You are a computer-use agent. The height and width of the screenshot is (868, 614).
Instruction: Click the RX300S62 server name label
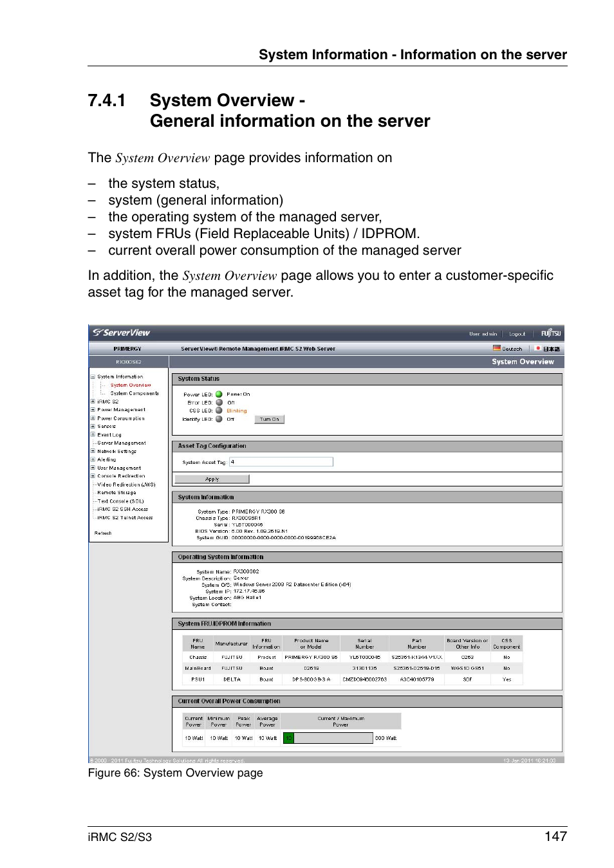129,362
